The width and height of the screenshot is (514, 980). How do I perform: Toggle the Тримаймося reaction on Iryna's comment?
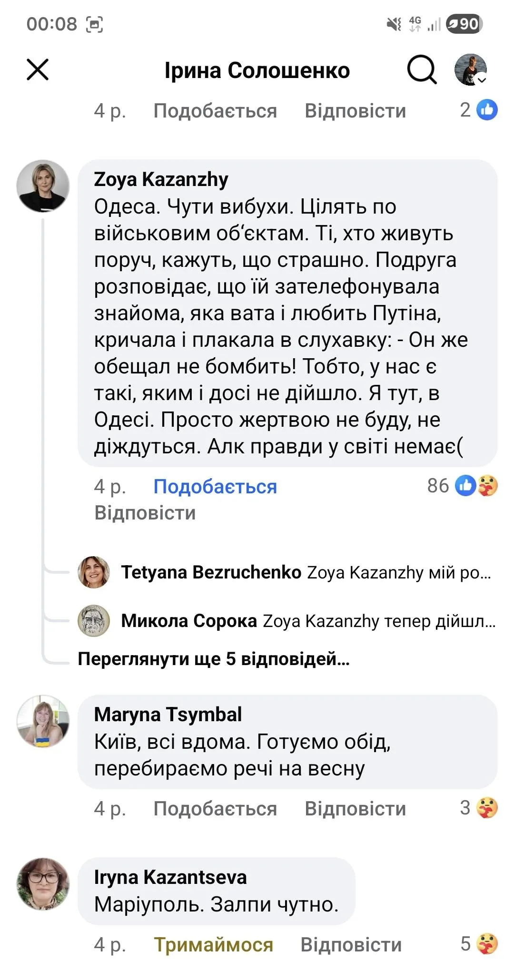pyautogui.click(x=213, y=945)
